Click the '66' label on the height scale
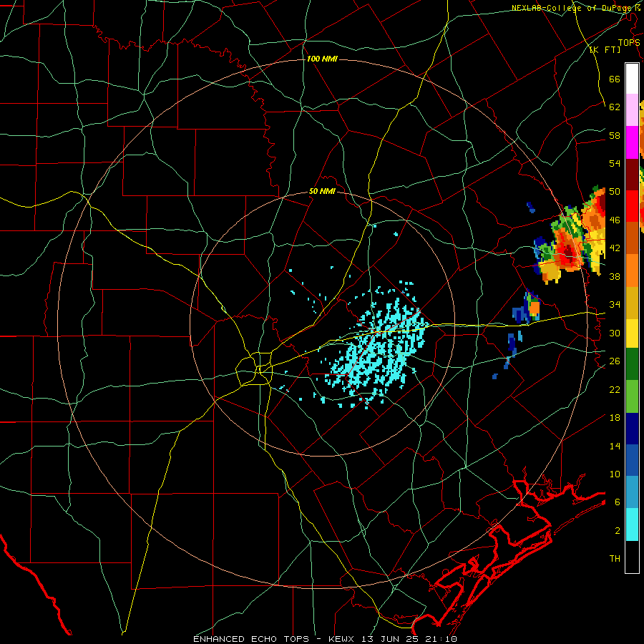Image resolution: width=644 pixels, height=644 pixels. pos(615,79)
